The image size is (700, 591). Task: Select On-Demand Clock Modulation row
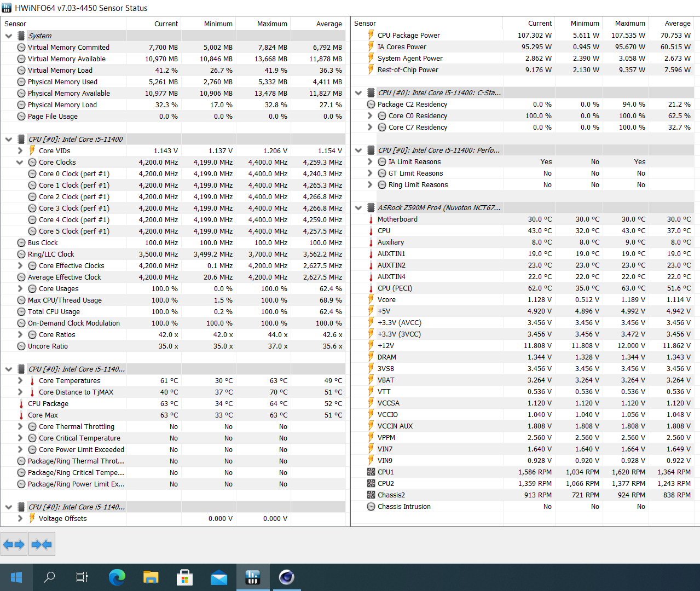point(173,323)
